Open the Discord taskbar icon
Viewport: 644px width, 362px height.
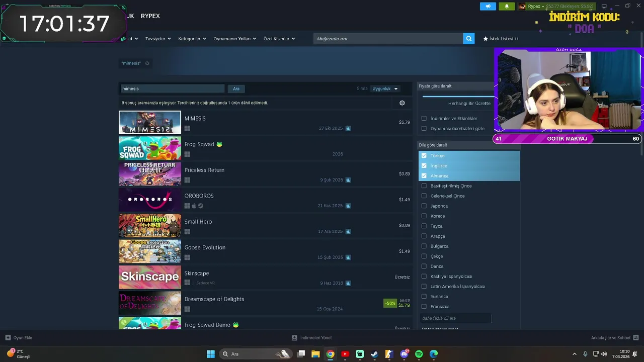coord(404,354)
